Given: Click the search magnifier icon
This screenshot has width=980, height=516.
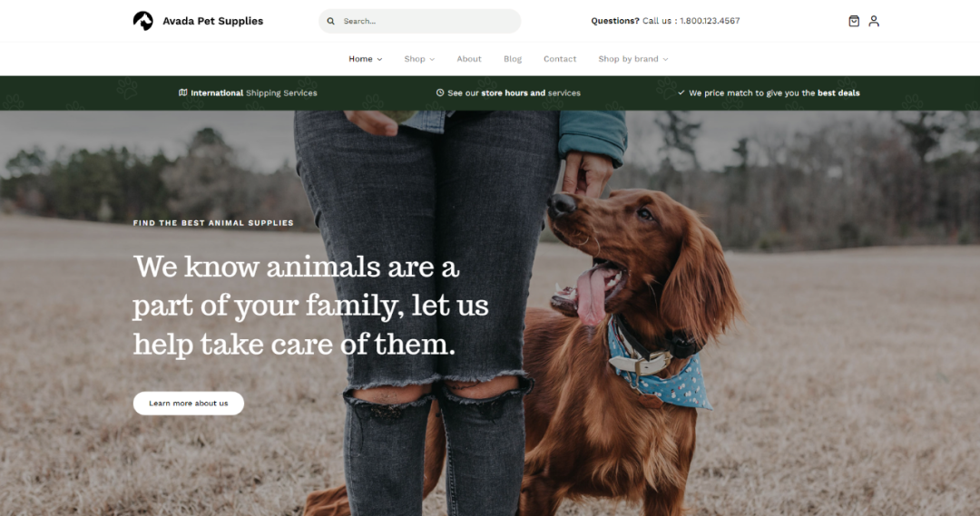Looking at the screenshot, I should (x=330, y=21).
